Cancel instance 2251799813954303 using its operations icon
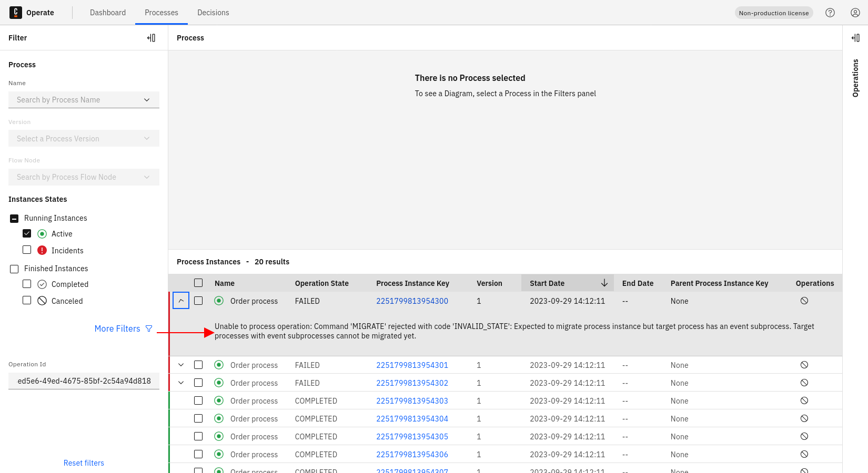868x473 pixels. [x=804, y=401]
